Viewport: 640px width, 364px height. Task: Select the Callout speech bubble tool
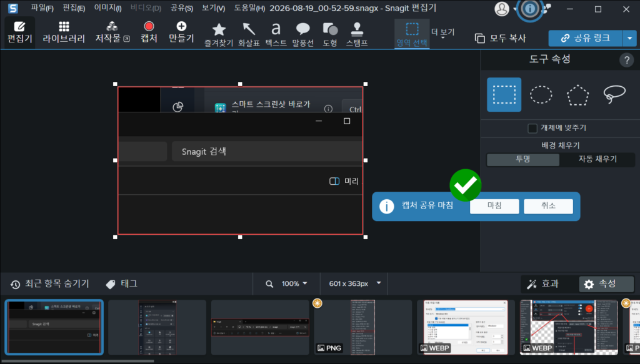click(303, 34)
